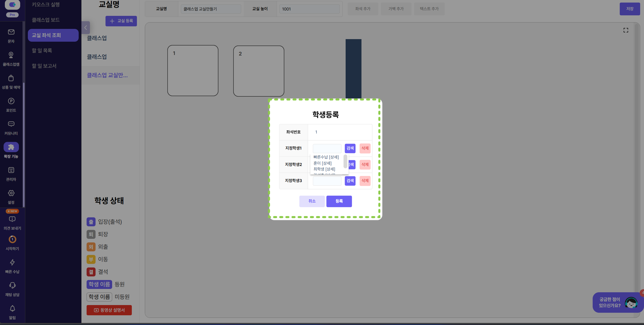Image resolution: width=644 pixels, height=325 pixels.
Task: Open 상품 및 예약 shopping bag icon
Action: (11, 78)
